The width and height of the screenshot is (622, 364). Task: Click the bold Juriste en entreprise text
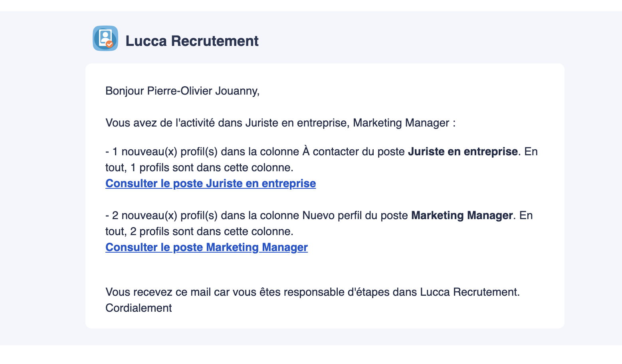coord(463,151)
